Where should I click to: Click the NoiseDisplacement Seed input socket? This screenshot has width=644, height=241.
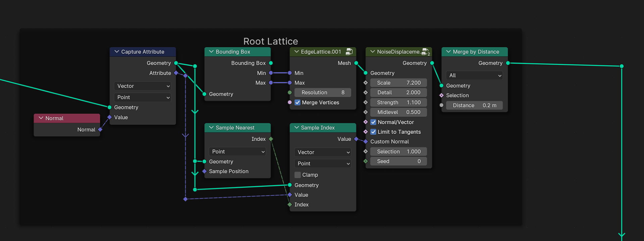(x=366, y=161)
